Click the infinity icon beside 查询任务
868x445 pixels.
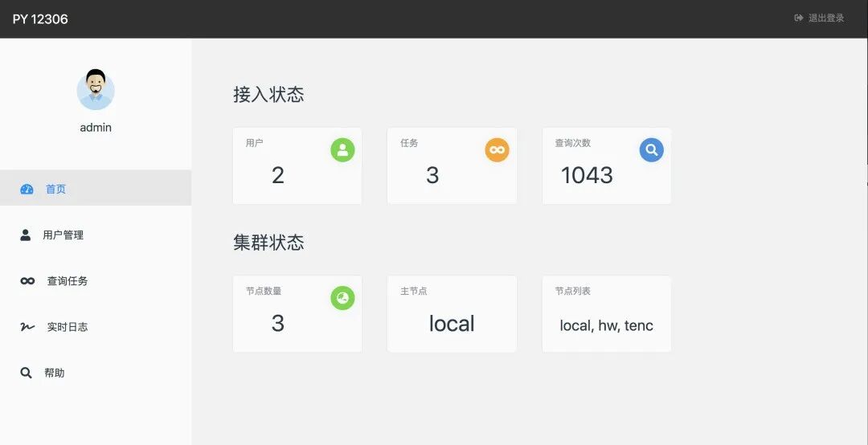click(x=27, y=281)
